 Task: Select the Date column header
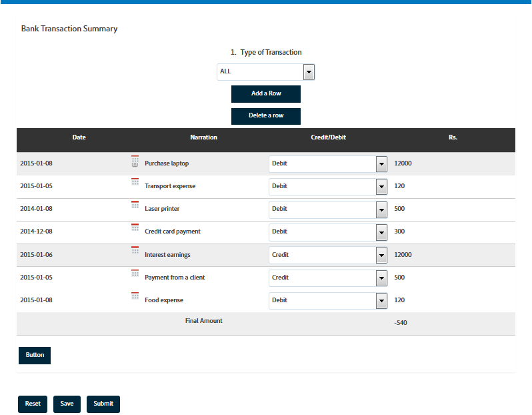(79, 137)
